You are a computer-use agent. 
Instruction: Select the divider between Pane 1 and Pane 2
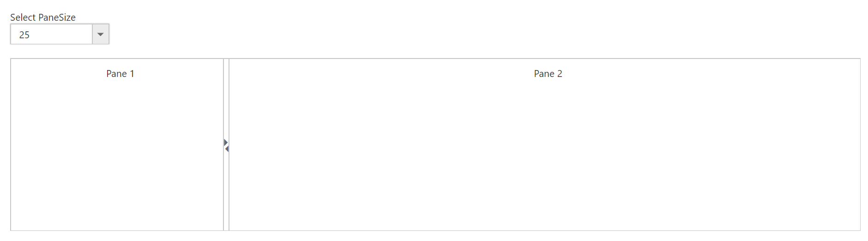226,115
